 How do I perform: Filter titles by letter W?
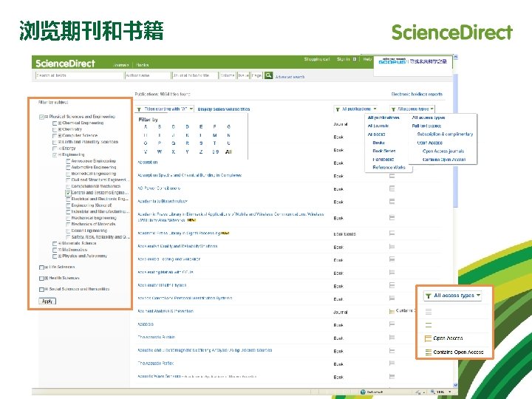coord(160,151)
